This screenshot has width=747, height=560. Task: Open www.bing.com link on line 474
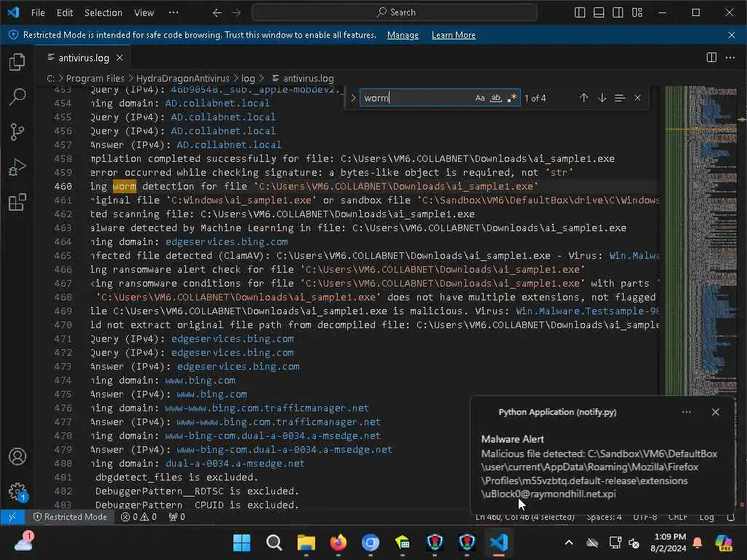200,381
